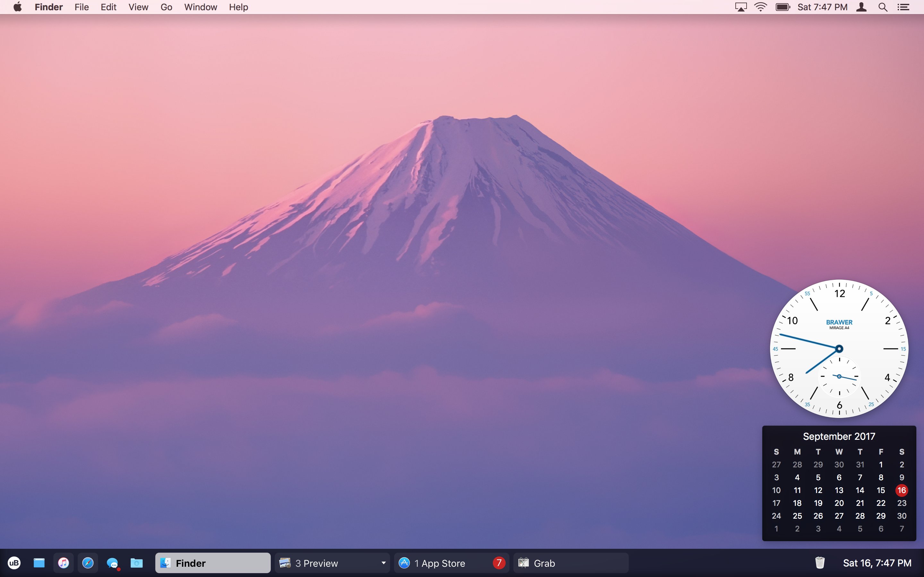The width and height of the screenshot is (924, 577).
Task: Click the Wi-Fi status icon
Action: (761, 7)
